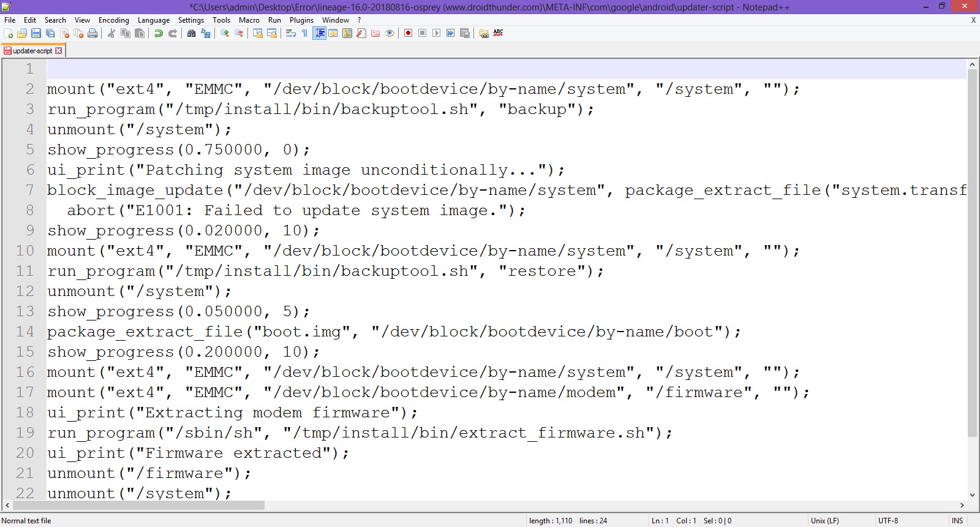The width and height of the screenshot is (980, 527).
Task: Toggle synchronized horizontal scrolling
Action: 272,33
